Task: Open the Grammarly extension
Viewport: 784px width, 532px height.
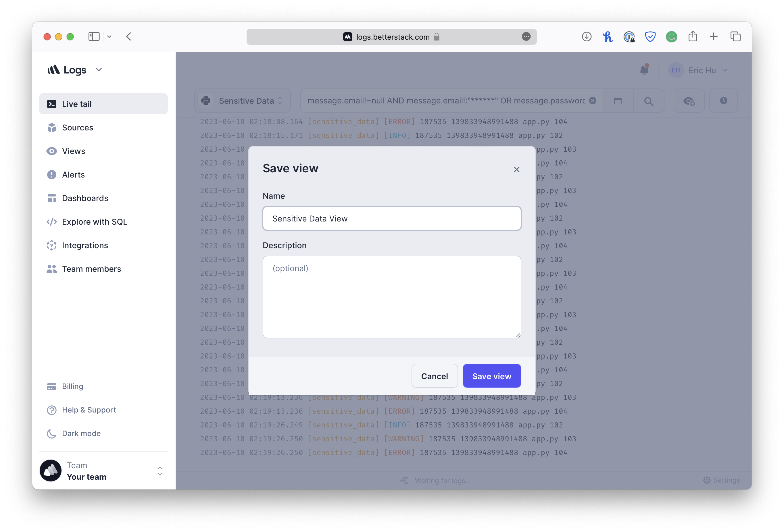Action: pos(671,36)
